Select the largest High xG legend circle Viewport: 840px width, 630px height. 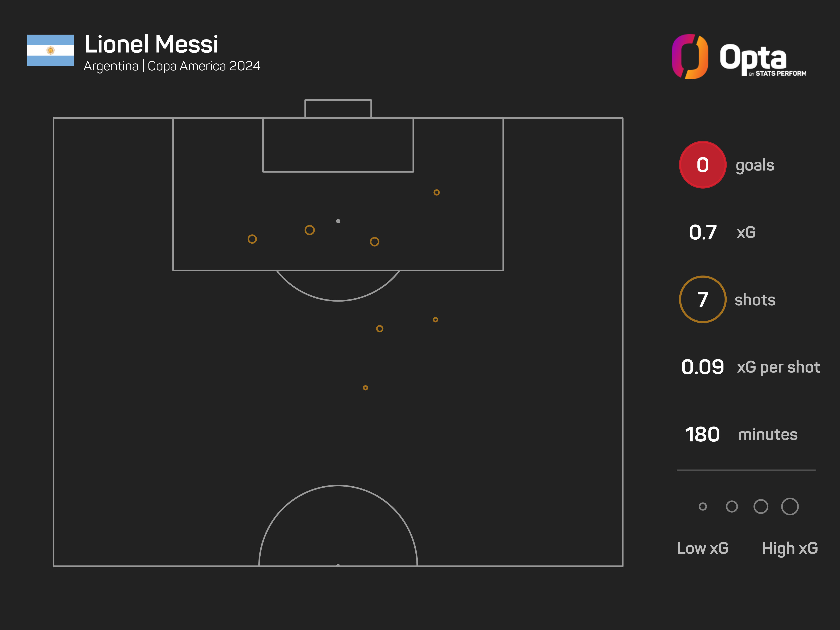pyautogui.click(x=790, y=506)
